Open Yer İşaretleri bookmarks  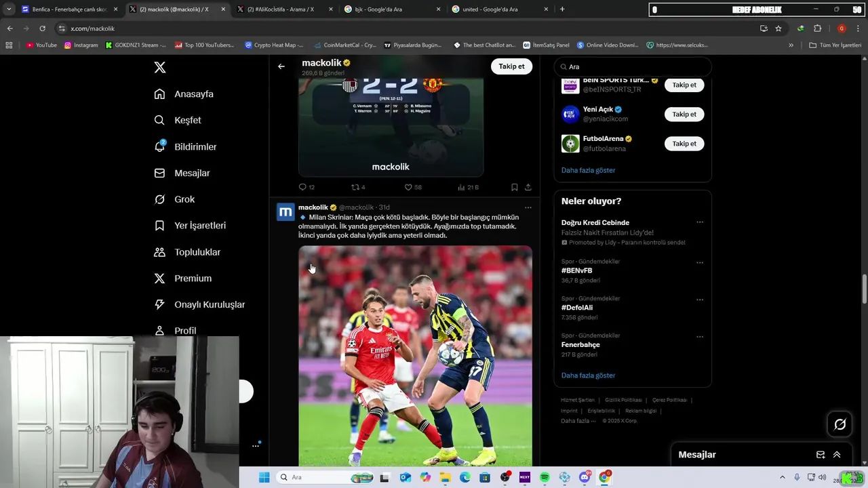(190, 226)
